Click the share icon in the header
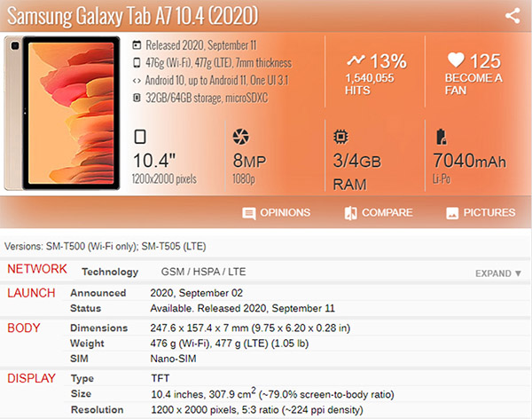Screen dimensions: 532x419 click(x=512, y=16)
